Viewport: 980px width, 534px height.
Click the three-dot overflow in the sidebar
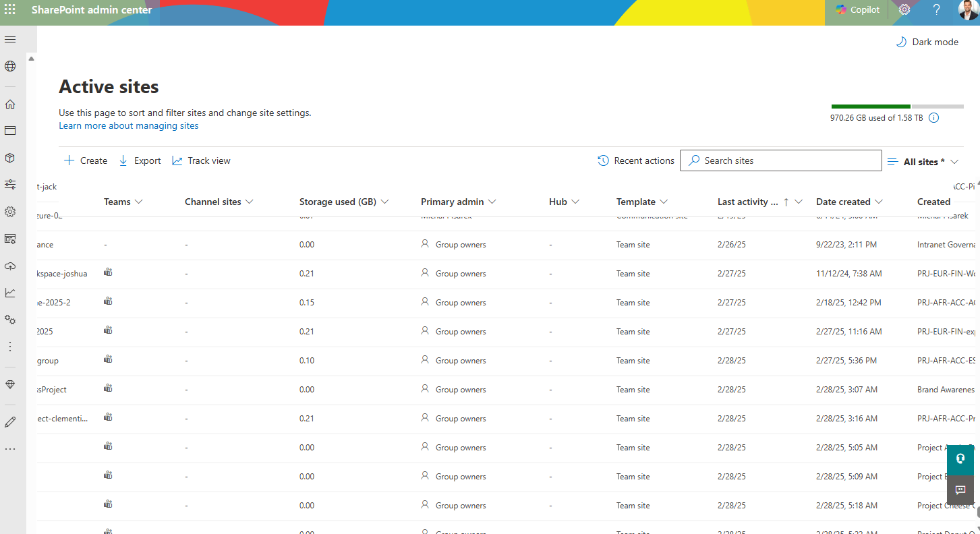[x=9, y=346]
